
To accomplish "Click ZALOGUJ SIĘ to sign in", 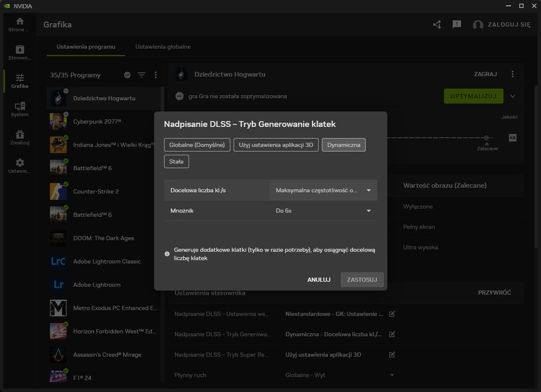I will [x=509, y=24].
